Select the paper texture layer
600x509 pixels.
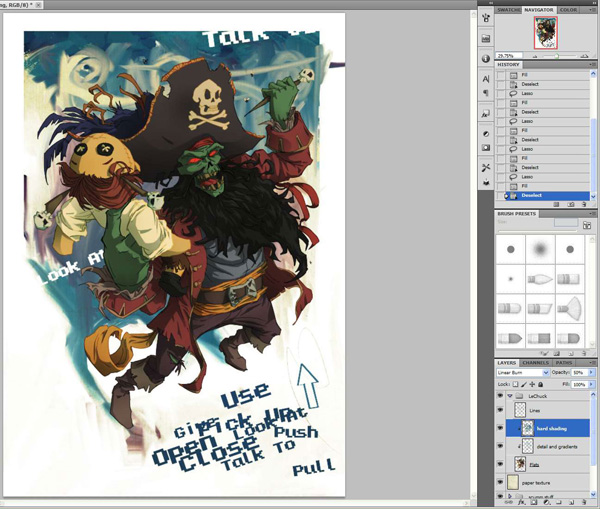(x=548, y=482)
